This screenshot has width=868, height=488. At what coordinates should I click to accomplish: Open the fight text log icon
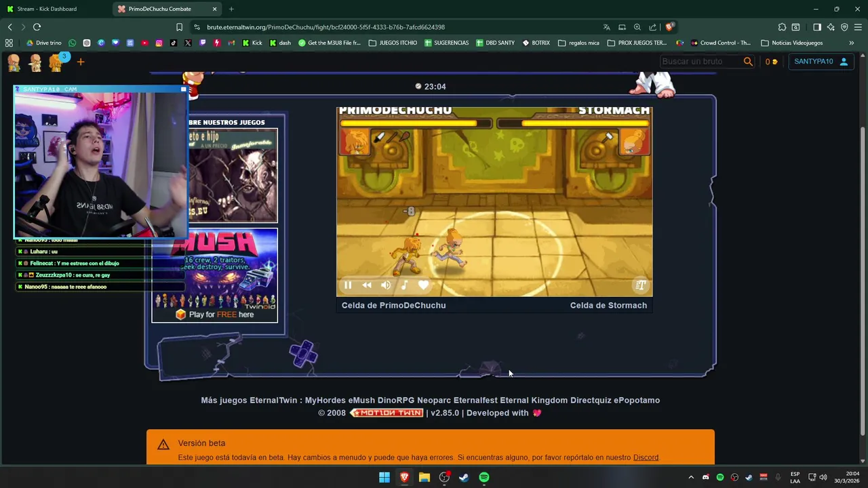639,285
